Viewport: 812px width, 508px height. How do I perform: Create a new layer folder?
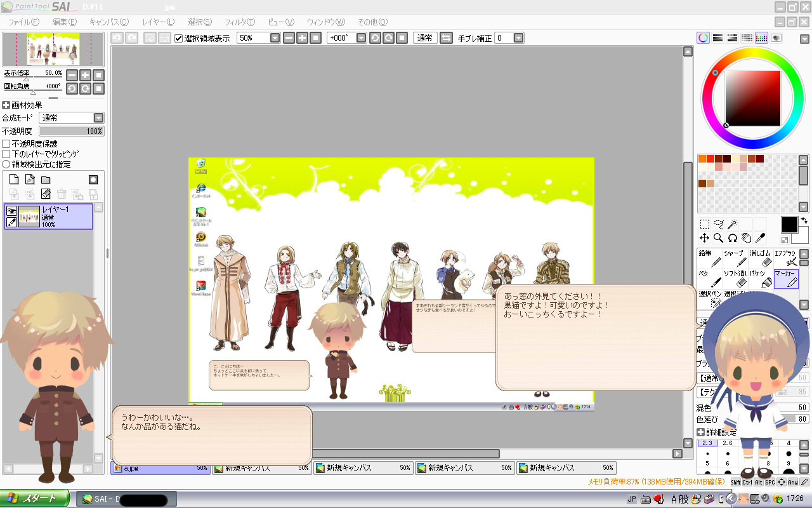click(45, 180)
